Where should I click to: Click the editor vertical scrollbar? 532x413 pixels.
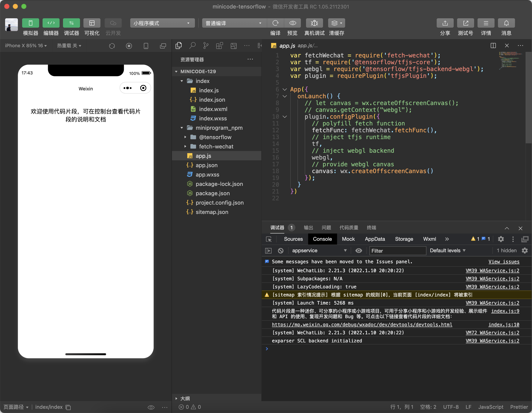pyautogui.click(x=528, y=97)
